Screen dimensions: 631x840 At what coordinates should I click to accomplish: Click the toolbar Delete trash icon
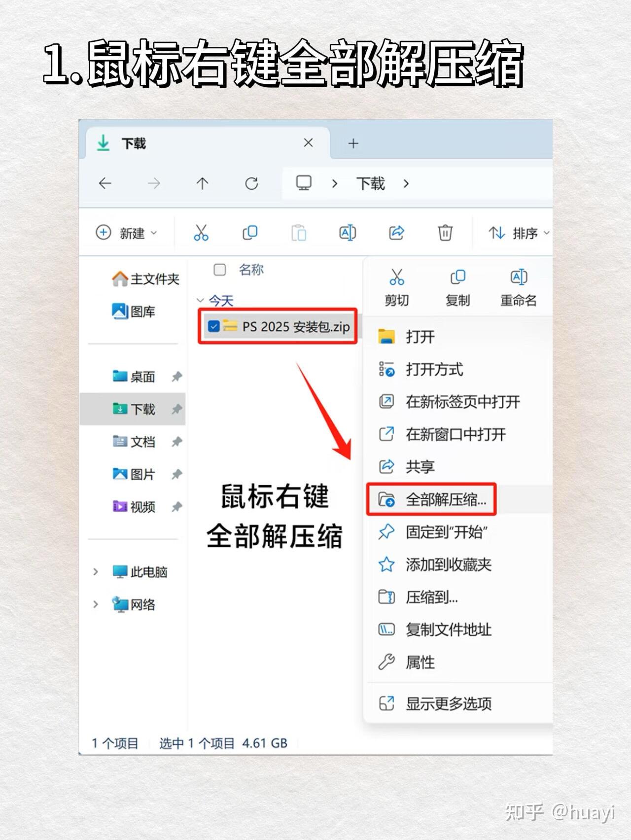445,233
